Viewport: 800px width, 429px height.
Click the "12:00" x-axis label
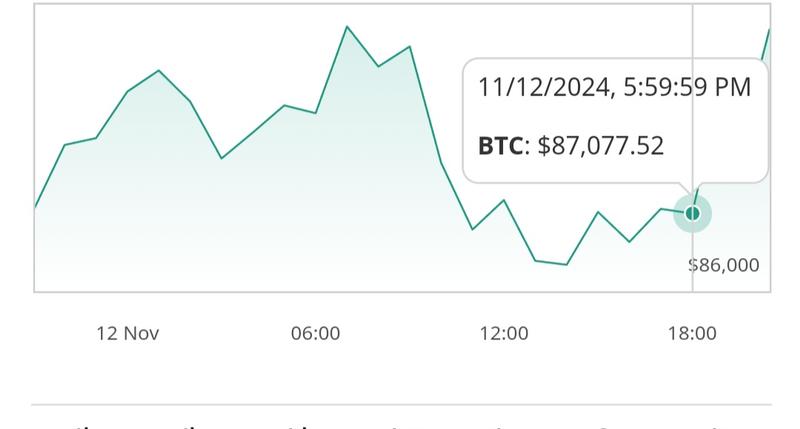coord(503,333)
